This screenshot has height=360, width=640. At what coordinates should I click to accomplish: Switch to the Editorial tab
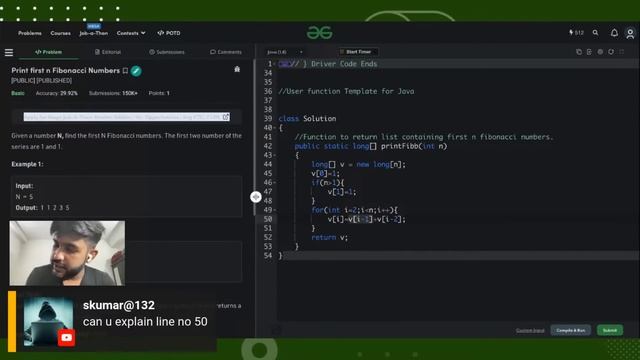[108, 52]
